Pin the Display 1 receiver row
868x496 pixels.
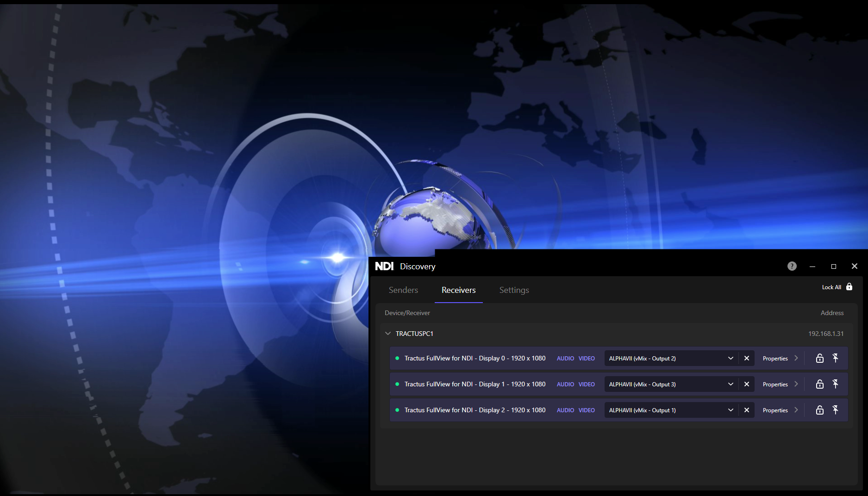(836, 384)
